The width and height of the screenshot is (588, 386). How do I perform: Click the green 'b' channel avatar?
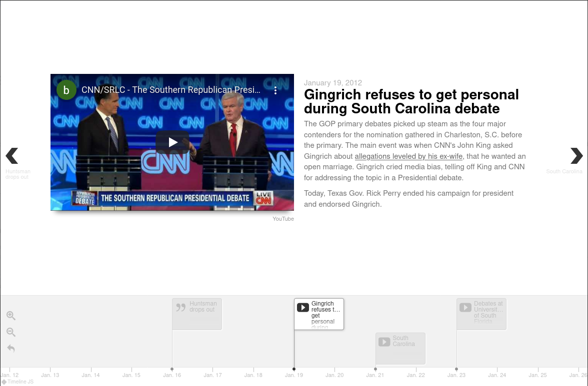[x=66, y=90]
